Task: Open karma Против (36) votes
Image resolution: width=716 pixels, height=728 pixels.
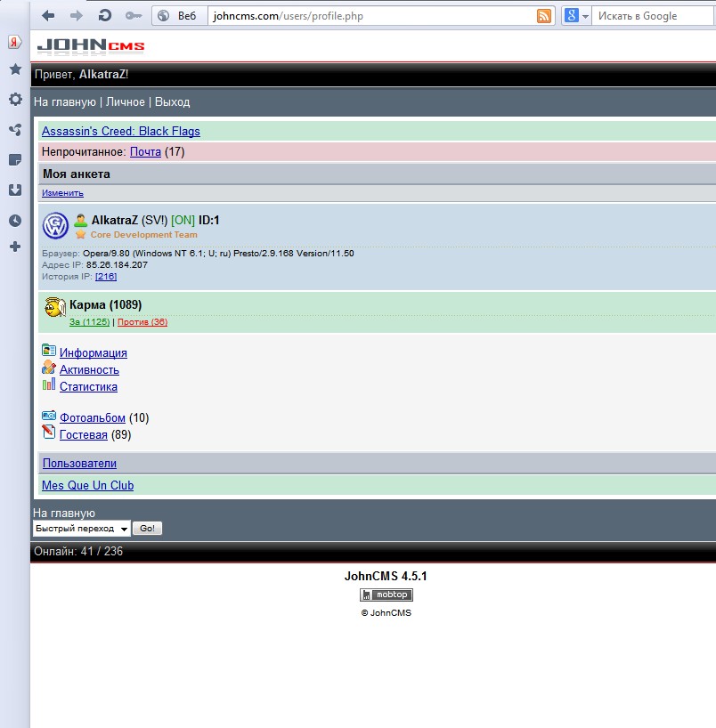Action: click(142, 322)
